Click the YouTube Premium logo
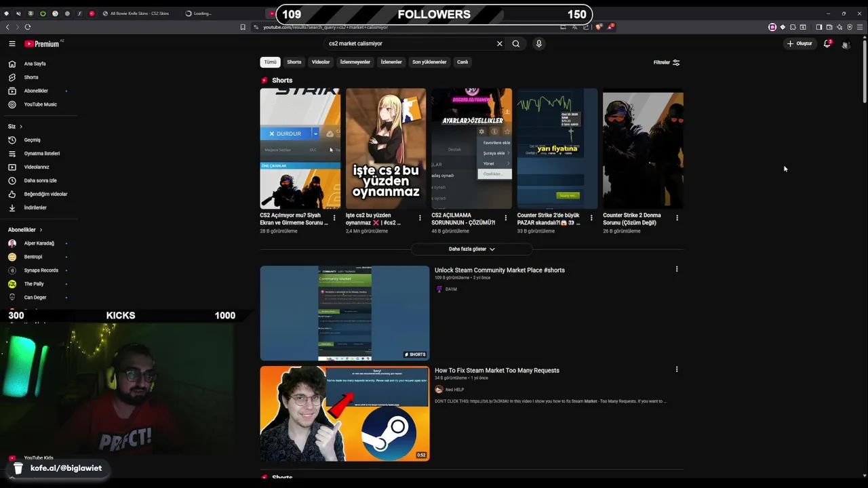Image resolution: width=868 pixels, height=488 pixels. click(x=42, y=43)
